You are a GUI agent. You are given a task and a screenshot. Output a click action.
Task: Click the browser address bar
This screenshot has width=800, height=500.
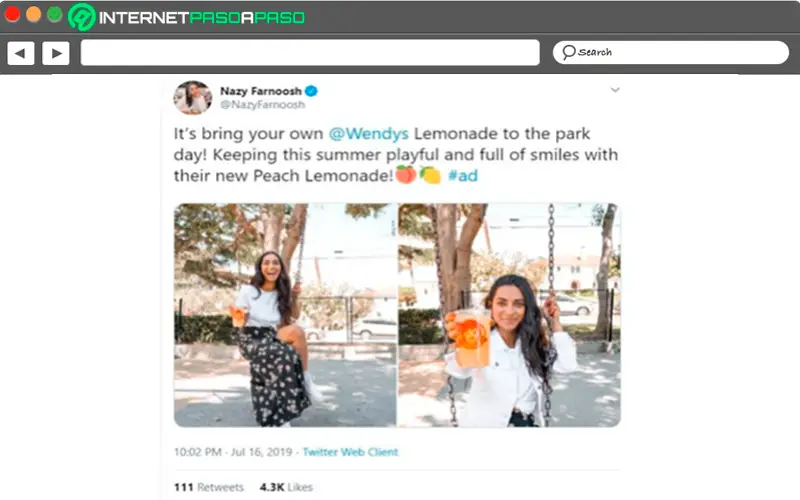click(x=309, y=53)
